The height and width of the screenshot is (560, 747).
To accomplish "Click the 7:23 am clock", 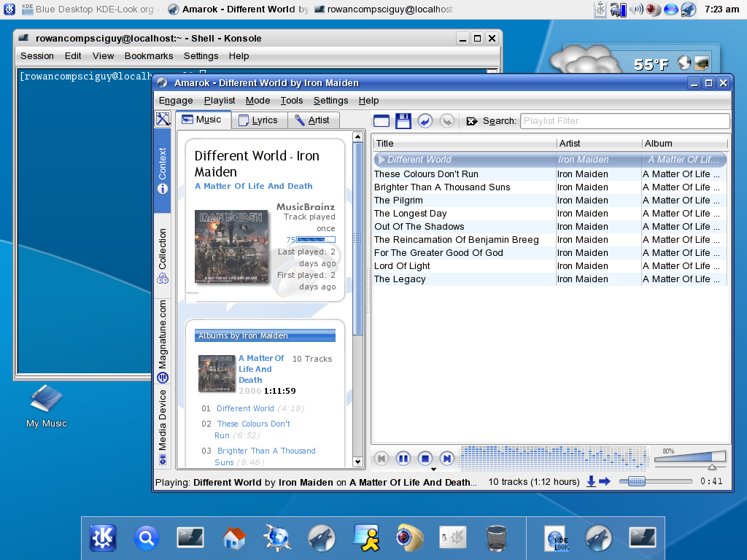I will pyautogui.click(x=721, y=9).
